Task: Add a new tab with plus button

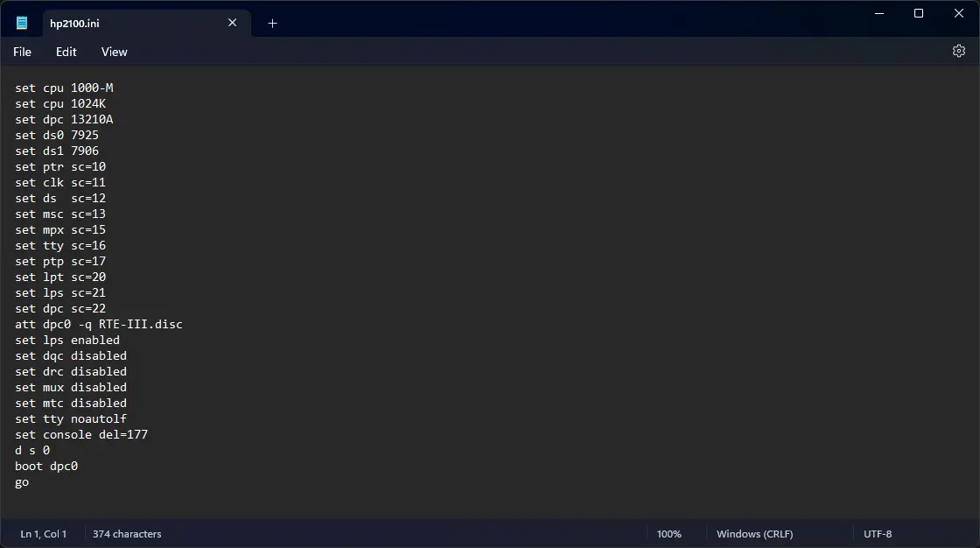Action: [272, 24]
